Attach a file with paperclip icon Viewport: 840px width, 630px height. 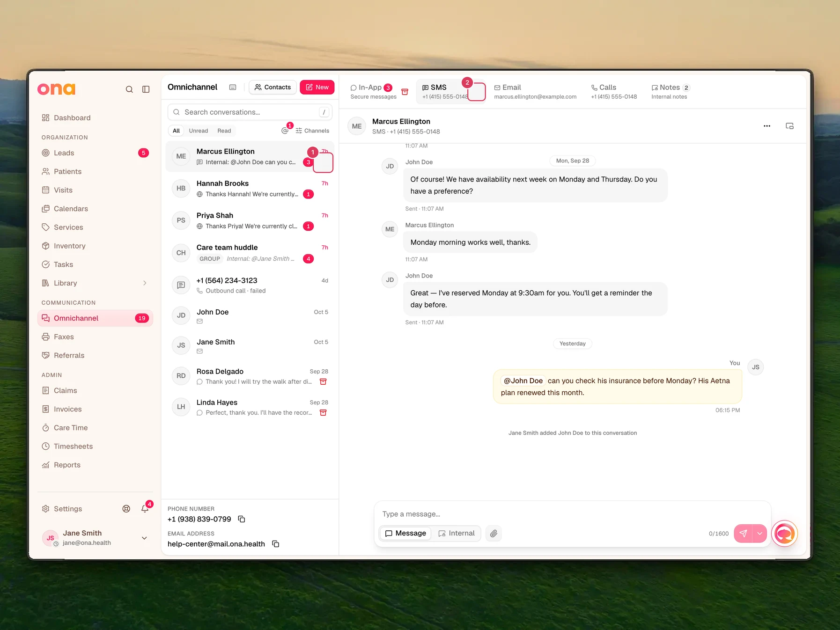(x=494, y=534)
